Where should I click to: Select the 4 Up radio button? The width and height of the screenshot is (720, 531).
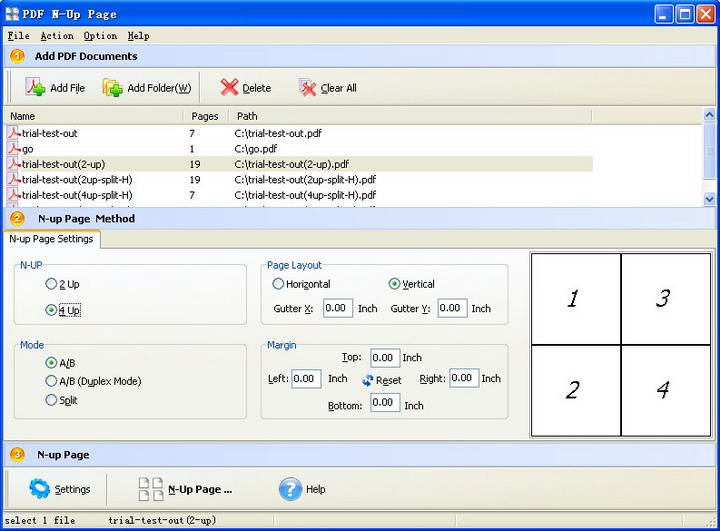[51, 310]
